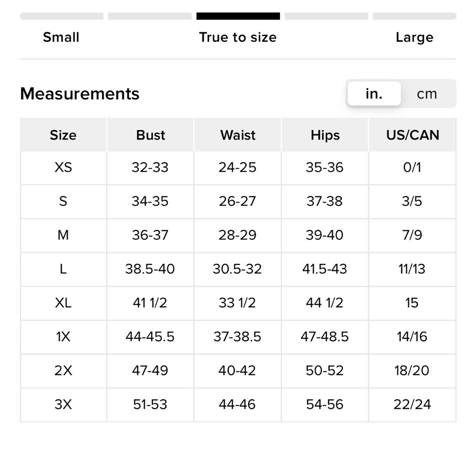Click the XL size row label
The height and width of the screenshot is (476, 476).
[x=63, y=303]
